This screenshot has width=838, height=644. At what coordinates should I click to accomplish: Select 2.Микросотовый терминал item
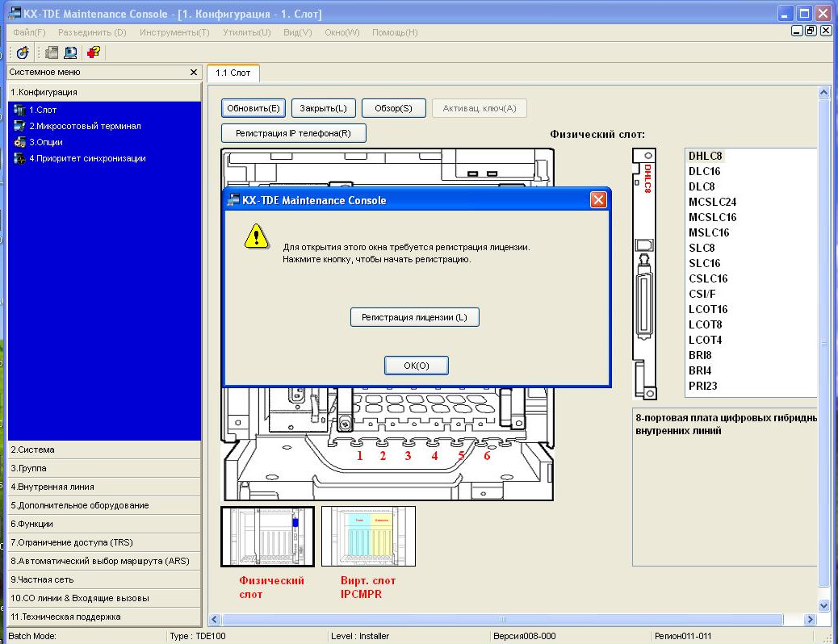pos(85,126)
